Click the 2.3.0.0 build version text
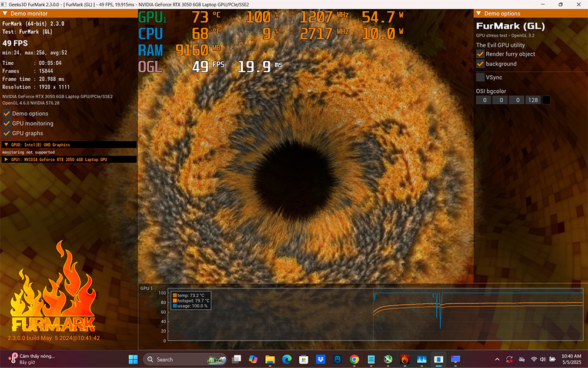The height and width of the screenshot is (368, 588). [54, 338]
